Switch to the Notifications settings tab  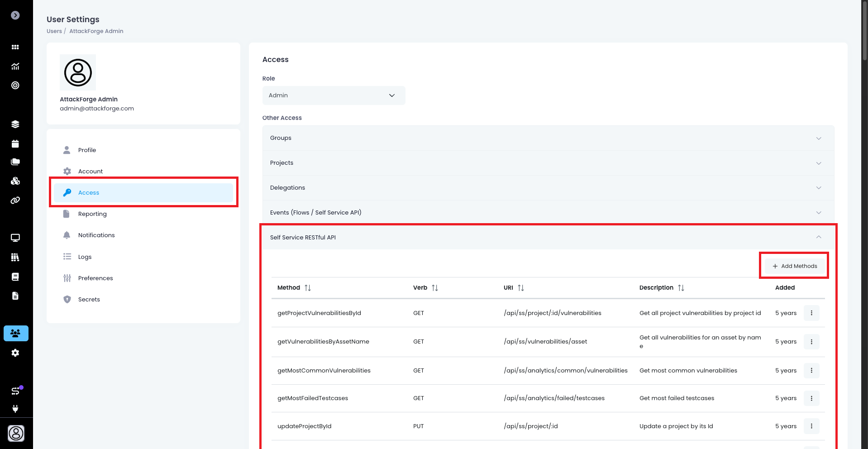96,235
